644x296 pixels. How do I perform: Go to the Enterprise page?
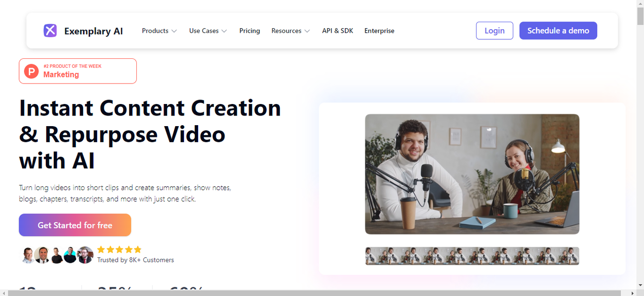click(x=379, y=31)
